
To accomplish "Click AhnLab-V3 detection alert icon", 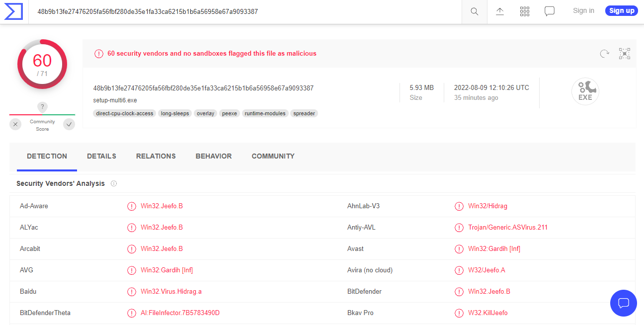I will 459,206.
